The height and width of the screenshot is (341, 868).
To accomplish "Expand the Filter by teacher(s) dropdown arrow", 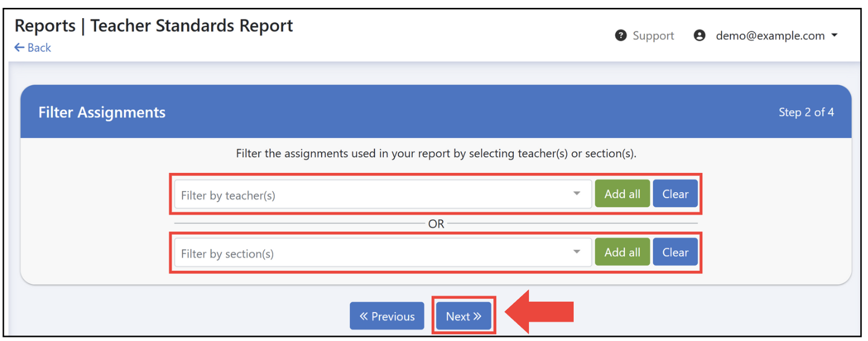I will 577,194.
